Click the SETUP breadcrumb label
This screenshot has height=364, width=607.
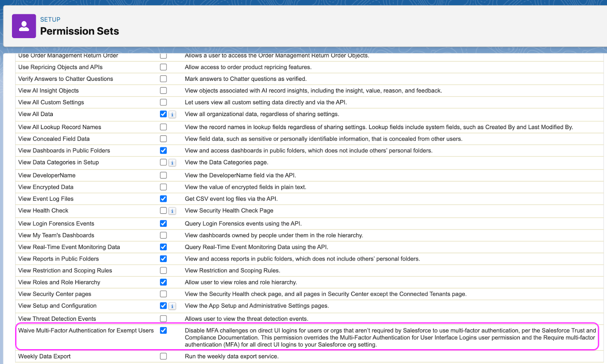(50, 19)
